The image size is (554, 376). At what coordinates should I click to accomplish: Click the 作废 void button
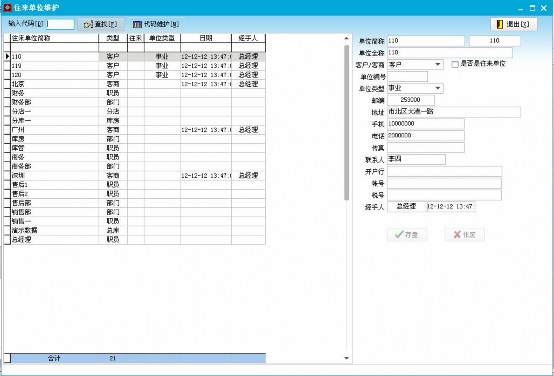pyautogui.click(x=464, y=235)
